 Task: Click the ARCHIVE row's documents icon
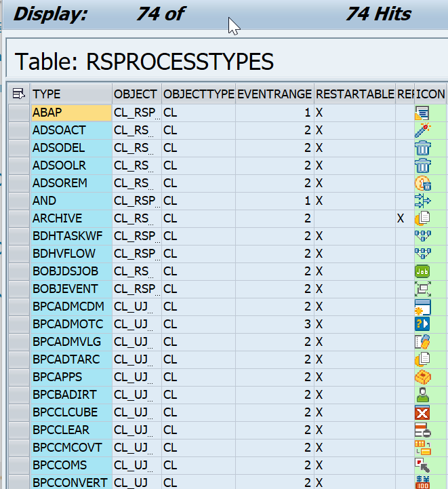tap(422, 218)
